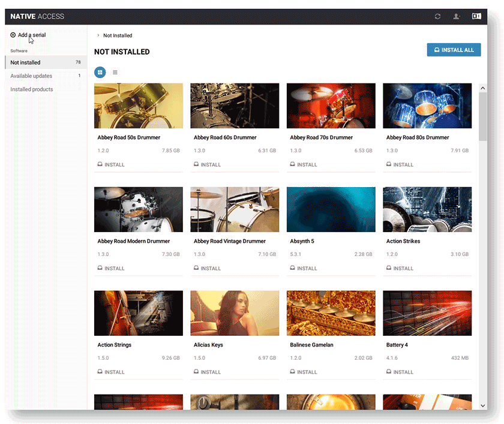
Task: Click the Alicias Keys title
Action: [x=208, y=345]
